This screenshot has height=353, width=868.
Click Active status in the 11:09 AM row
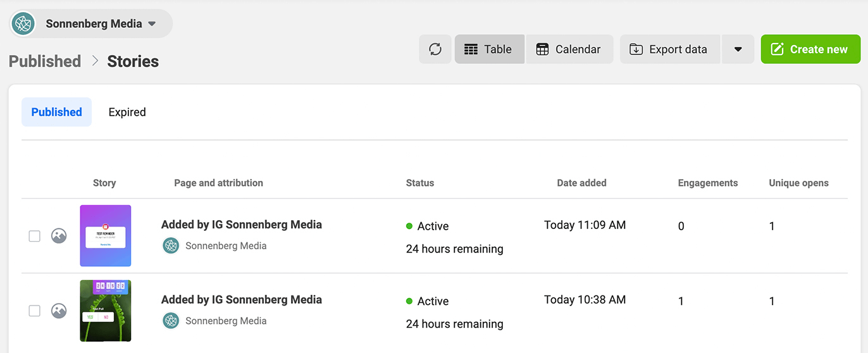click(427, 226)
